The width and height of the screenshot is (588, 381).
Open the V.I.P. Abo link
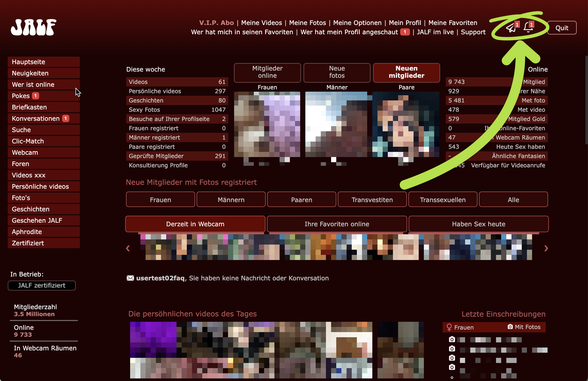tap(216, 23)
